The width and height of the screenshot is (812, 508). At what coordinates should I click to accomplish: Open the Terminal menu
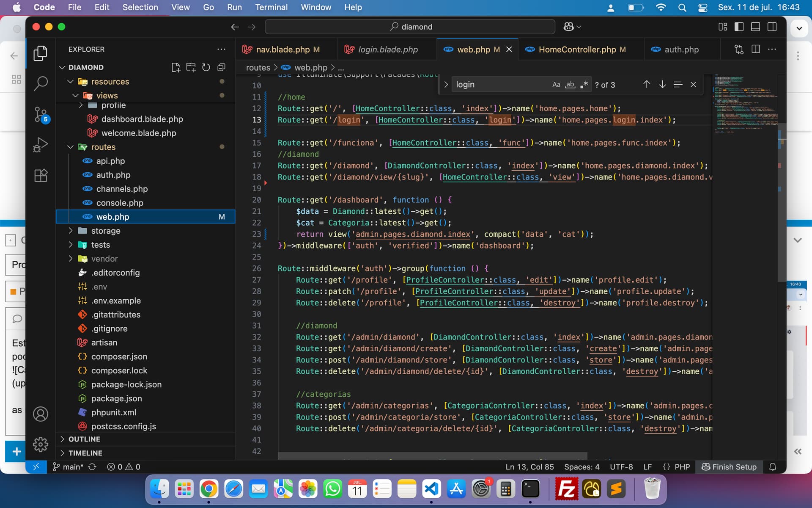271,7
